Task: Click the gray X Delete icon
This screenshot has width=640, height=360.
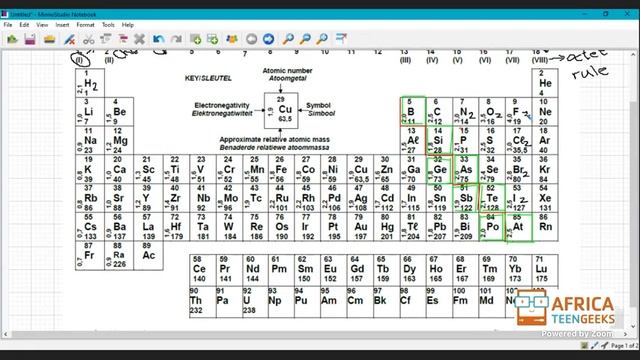Action: (140, 39)
